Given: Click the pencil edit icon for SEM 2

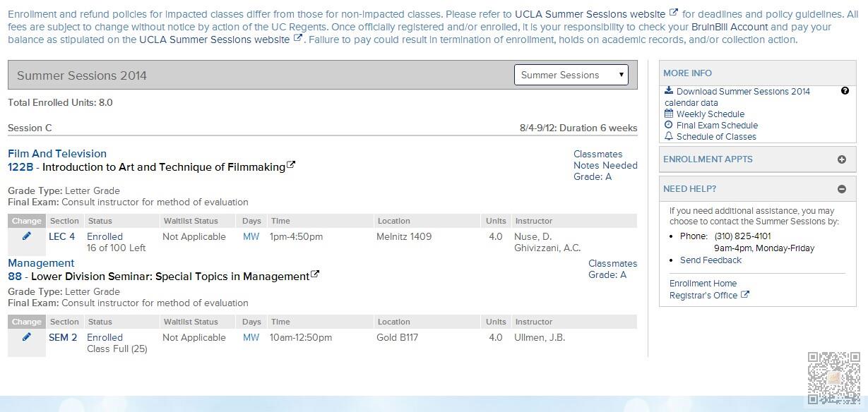Looking at the screenshot, I should point(27,337).
